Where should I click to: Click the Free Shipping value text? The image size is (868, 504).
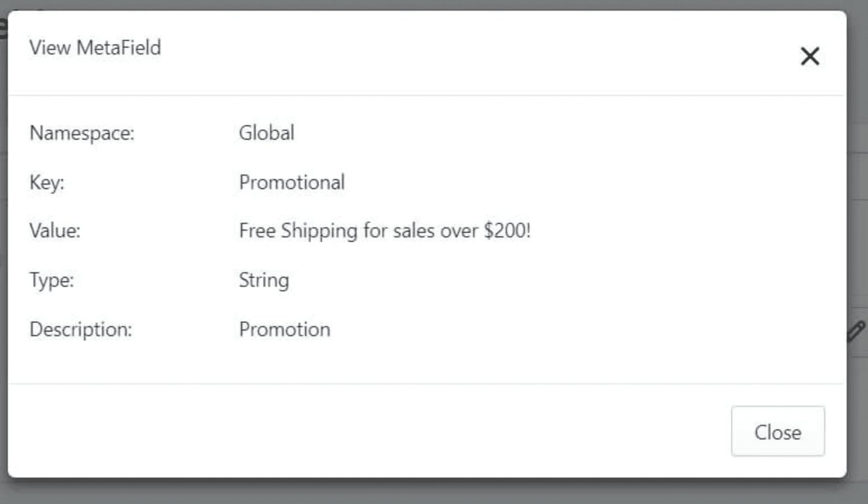pos(384,231)
